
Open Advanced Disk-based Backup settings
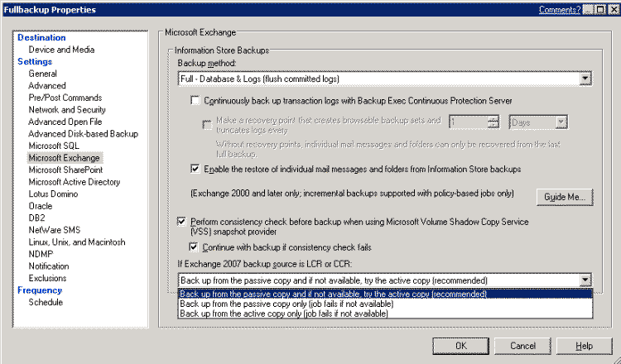point(83,134)
